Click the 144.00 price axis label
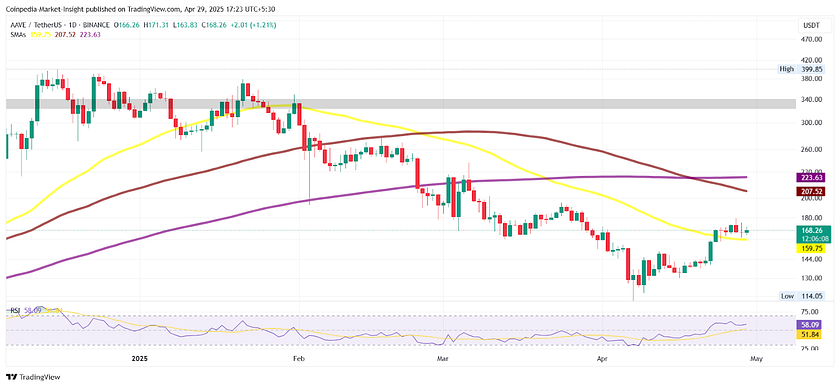840x387 pixels. coord(812,259)
